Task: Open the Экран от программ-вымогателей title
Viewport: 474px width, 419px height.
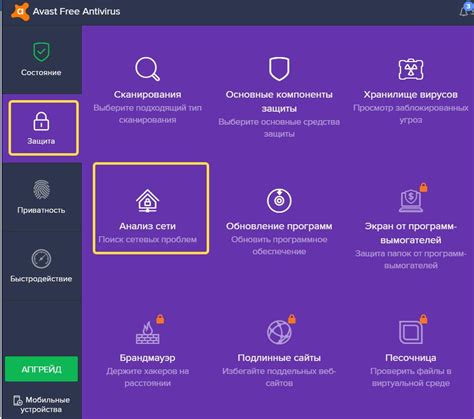Action: click(411, 233)
